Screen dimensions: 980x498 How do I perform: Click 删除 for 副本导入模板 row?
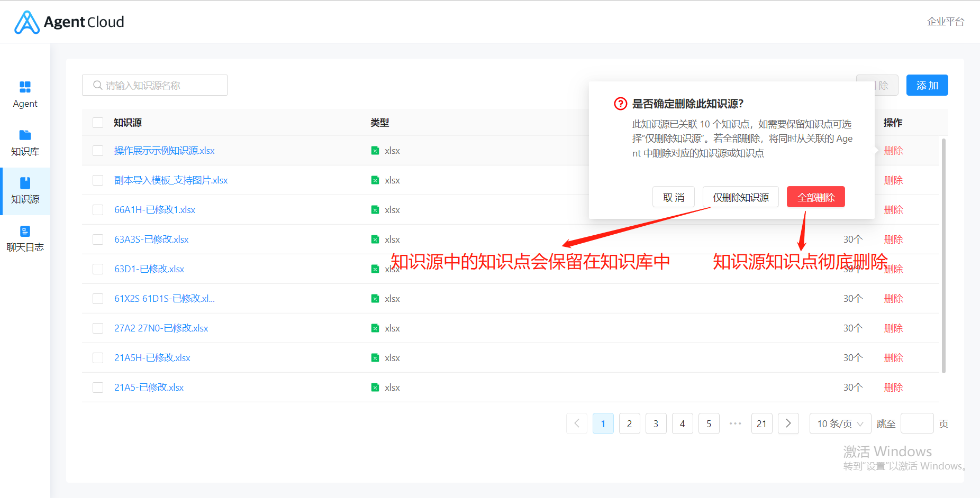click(x=893, y=180)
